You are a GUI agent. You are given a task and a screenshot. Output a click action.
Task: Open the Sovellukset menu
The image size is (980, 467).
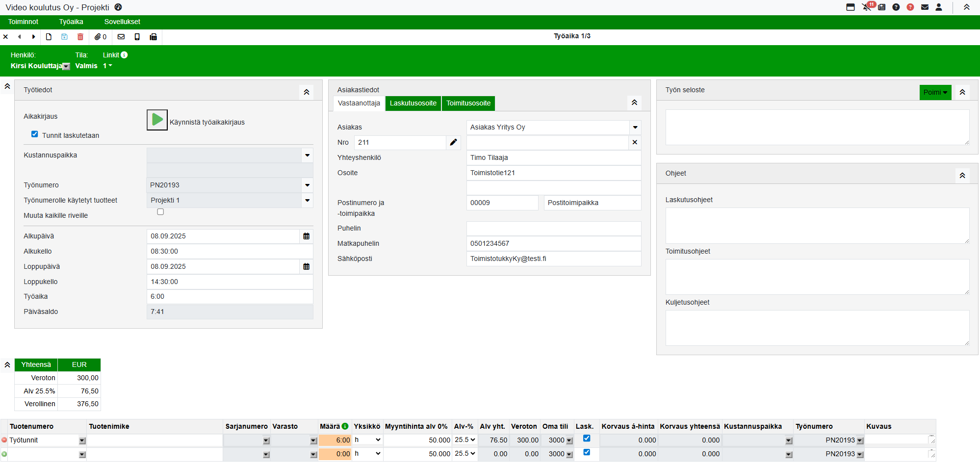(x=122, y=22)
